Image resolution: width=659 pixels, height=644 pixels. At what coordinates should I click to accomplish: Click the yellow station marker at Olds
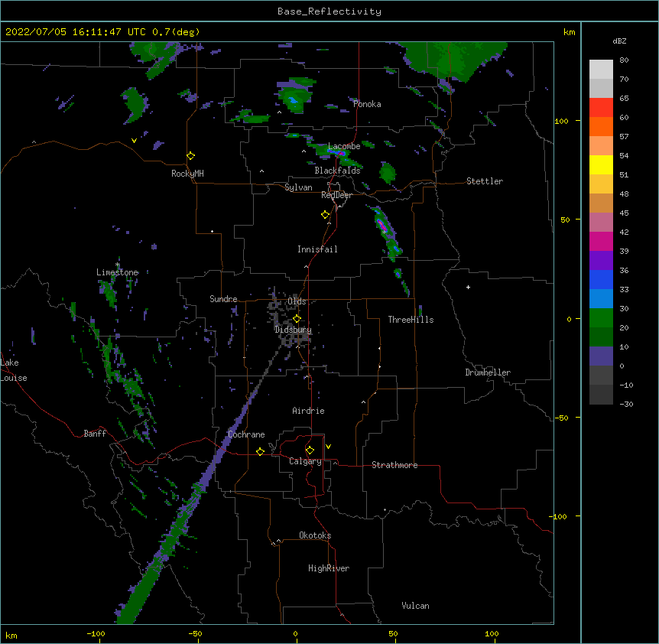[297, 318]
